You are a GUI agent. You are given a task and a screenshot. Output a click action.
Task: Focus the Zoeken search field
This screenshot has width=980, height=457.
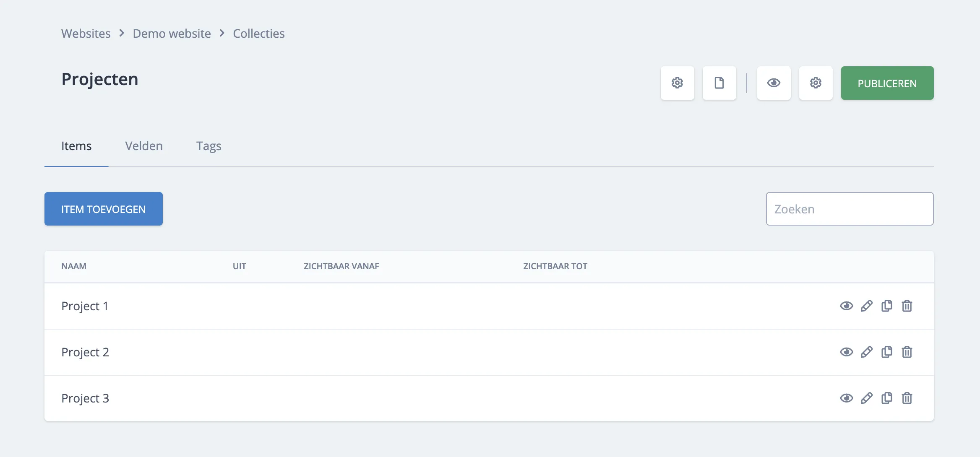pos(850,209)
